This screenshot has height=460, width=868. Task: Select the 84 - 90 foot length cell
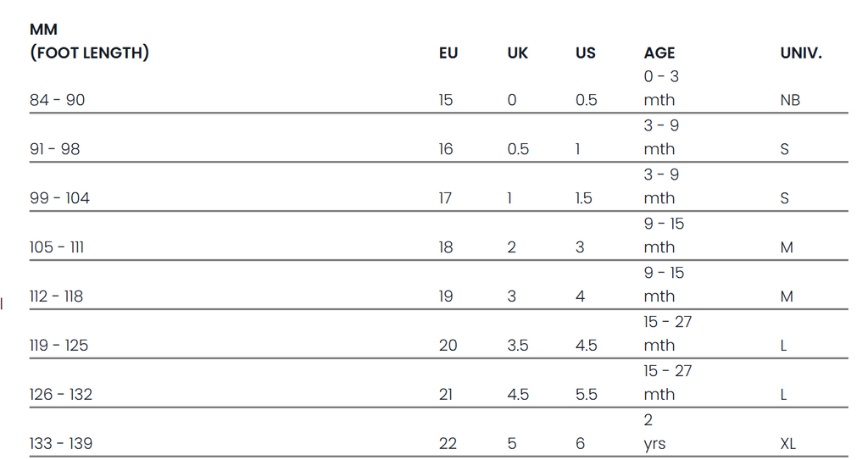coord(58,100)
